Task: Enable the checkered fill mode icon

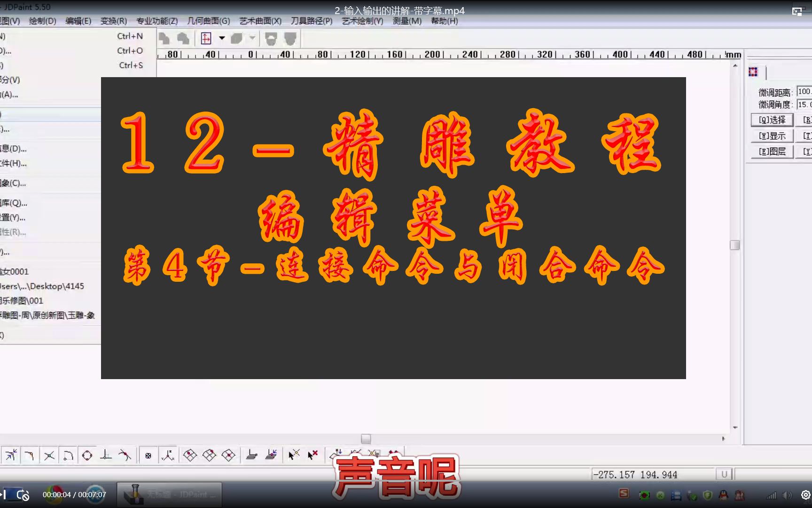Action: (x=148, y=456)
